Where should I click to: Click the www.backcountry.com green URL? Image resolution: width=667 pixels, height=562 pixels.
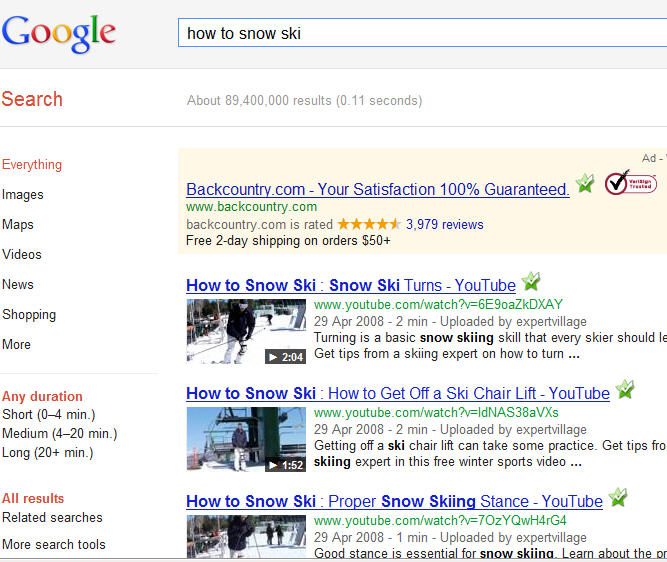[x=251, y=207]
